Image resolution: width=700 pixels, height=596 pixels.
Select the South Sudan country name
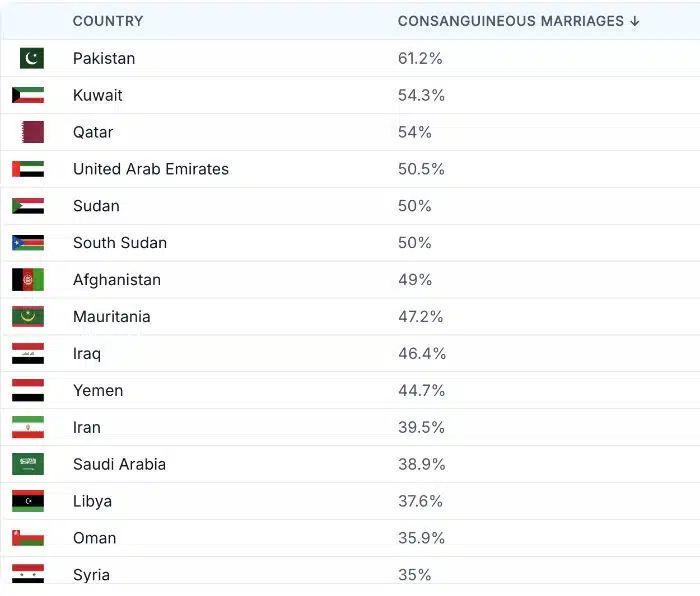(120, 243)
